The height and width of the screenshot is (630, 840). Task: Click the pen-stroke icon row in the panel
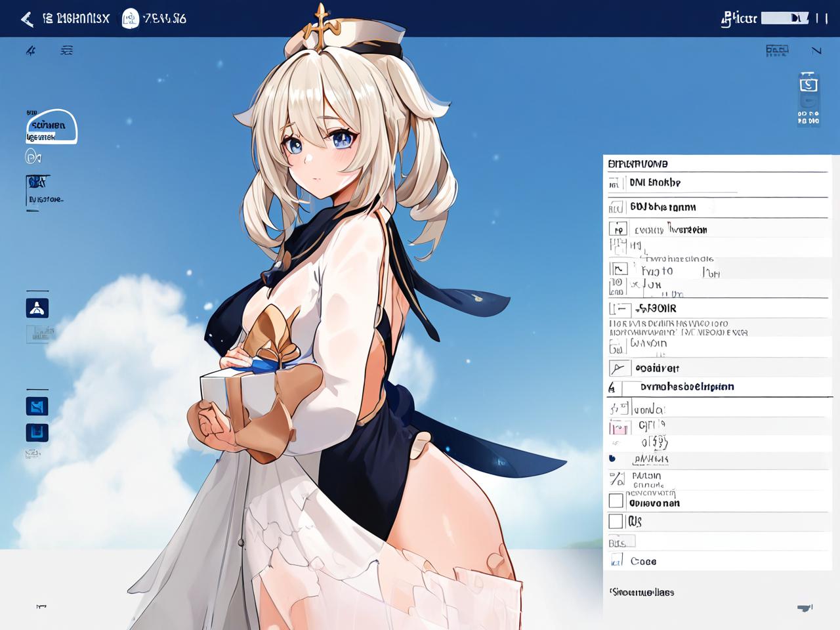tap(717, 368)
